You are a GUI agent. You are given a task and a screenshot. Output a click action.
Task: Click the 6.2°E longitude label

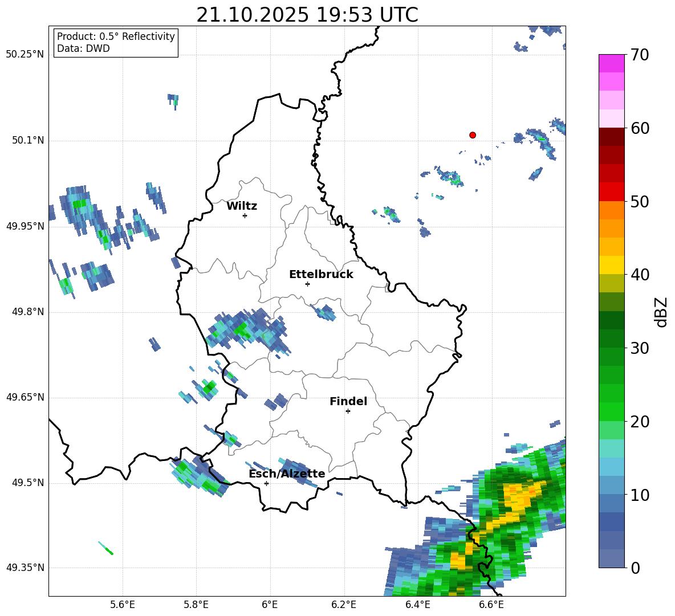point(344,605)
